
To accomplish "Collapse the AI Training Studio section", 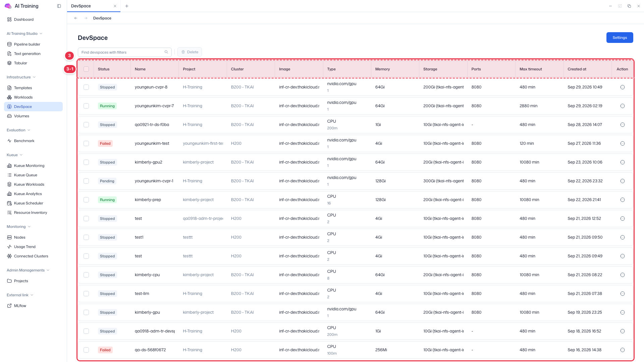I will tap(24, 34).
